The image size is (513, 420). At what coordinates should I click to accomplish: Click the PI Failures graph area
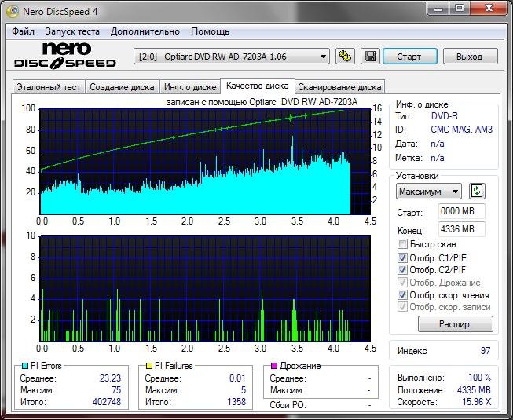point(205,289)
